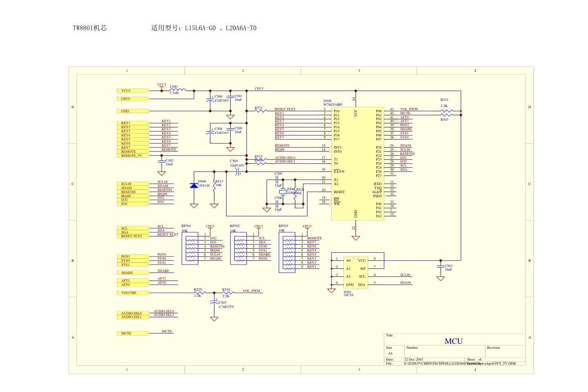Select capacitor C500 47uF/16V
Image resolution: width=588 pixels, height=392 pixels.
(x=210, y=99)
